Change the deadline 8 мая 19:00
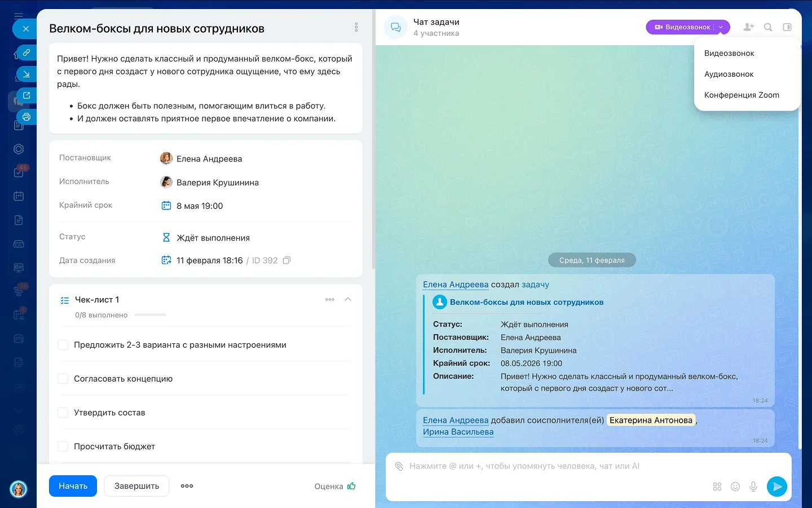 [x=200, y=206]
